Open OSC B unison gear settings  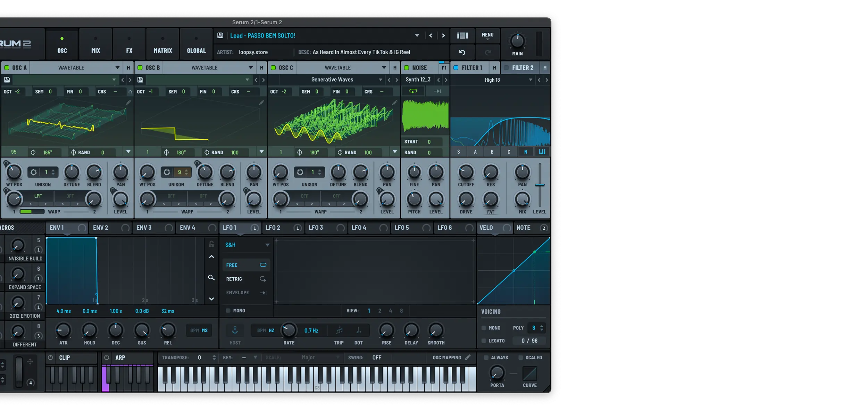(167, 172)
